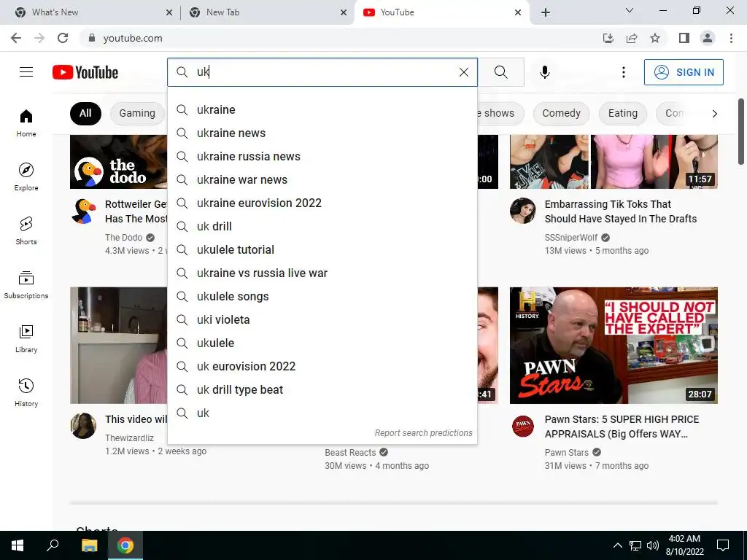Select the Eating filter chip
The height and width of the screenshot is (560, 747).
tap(623, 113)
